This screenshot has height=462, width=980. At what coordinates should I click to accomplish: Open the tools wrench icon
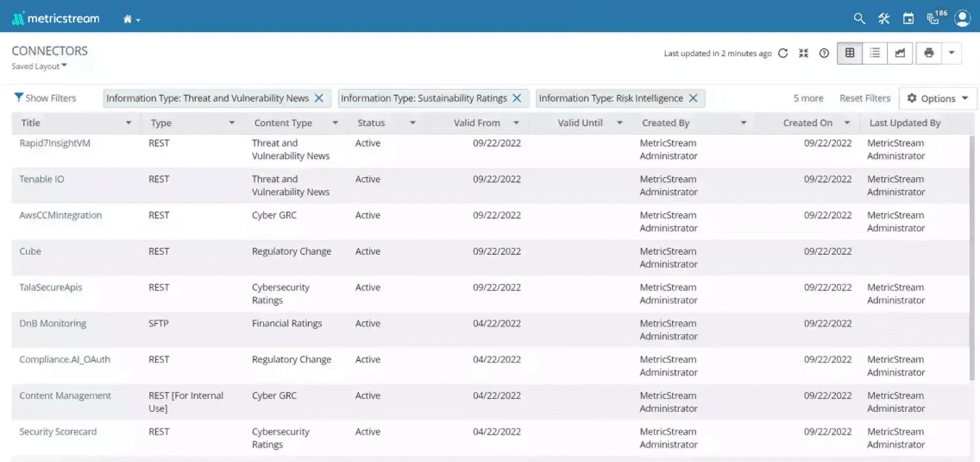pos(883,19)
